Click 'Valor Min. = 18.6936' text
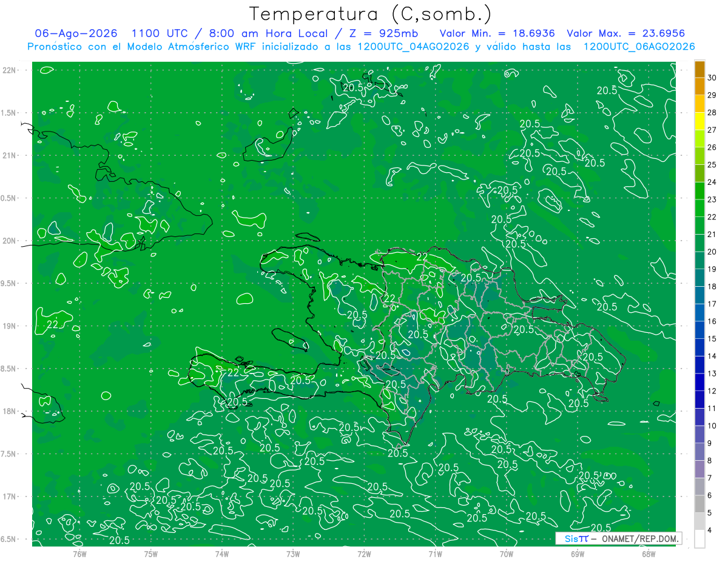Viewport: 728px width, 562px height. (x=497, y=33)
